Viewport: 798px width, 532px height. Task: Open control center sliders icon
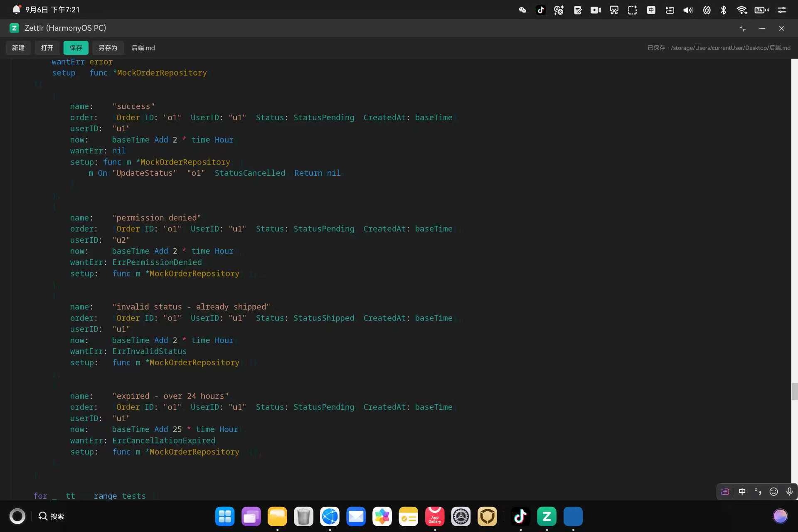tap(782, 10)
